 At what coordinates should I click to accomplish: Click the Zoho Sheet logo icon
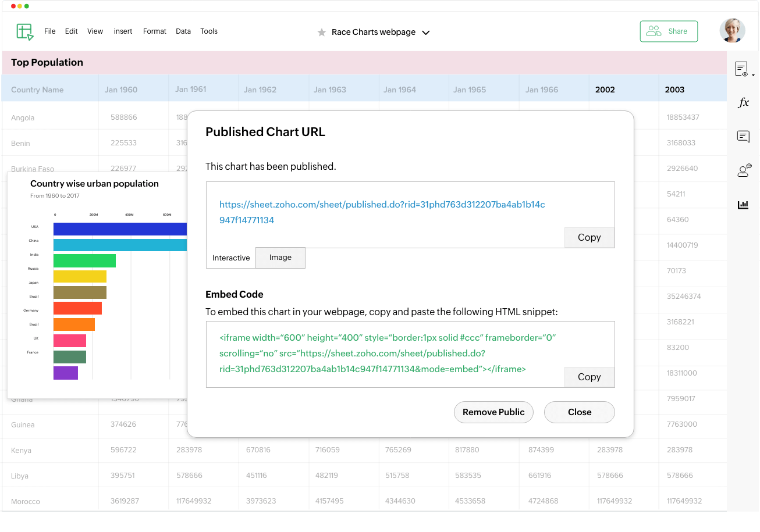[25, 31]
